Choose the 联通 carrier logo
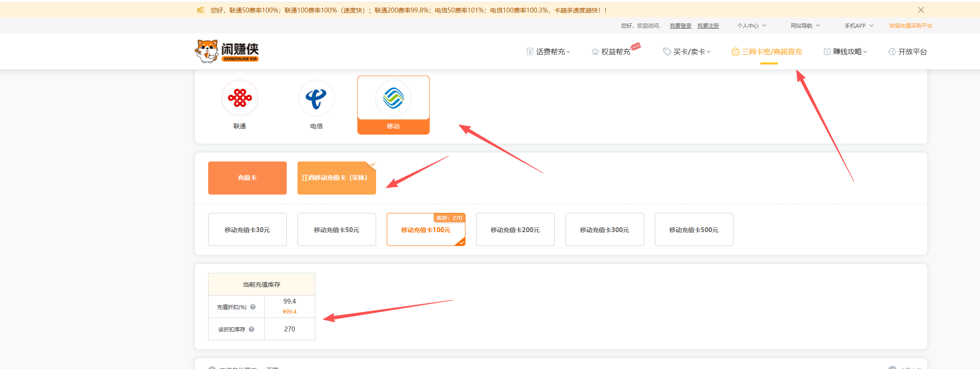Viewport: 980px width, 369px height. pos(240,98)
